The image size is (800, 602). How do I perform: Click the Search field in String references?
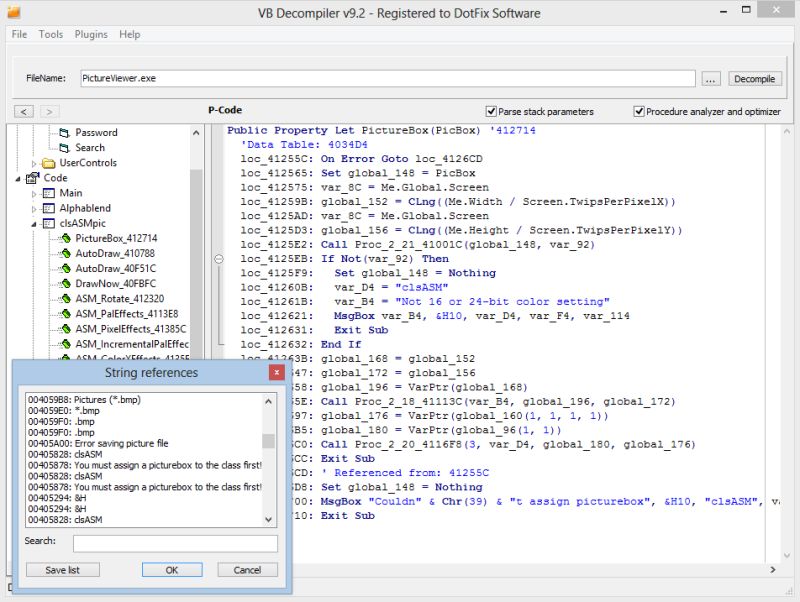175,543
